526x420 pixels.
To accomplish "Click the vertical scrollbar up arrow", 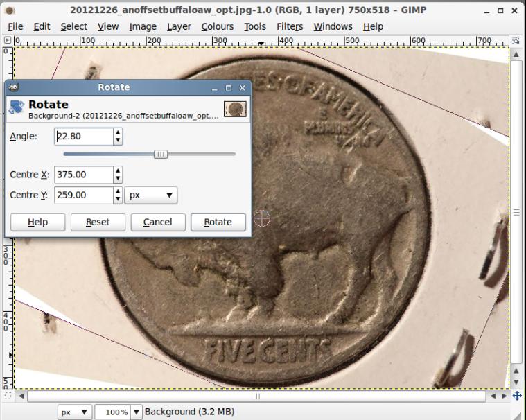I will tap(516, 54).
